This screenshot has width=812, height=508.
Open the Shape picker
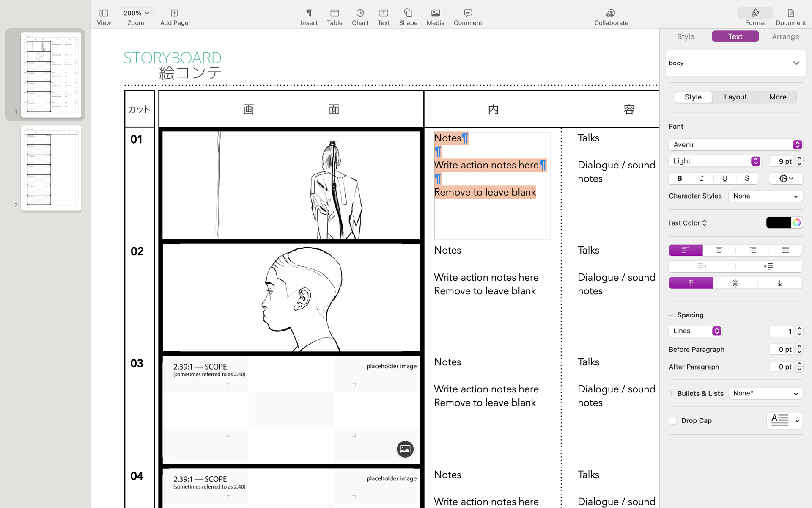tap(408, 17)
